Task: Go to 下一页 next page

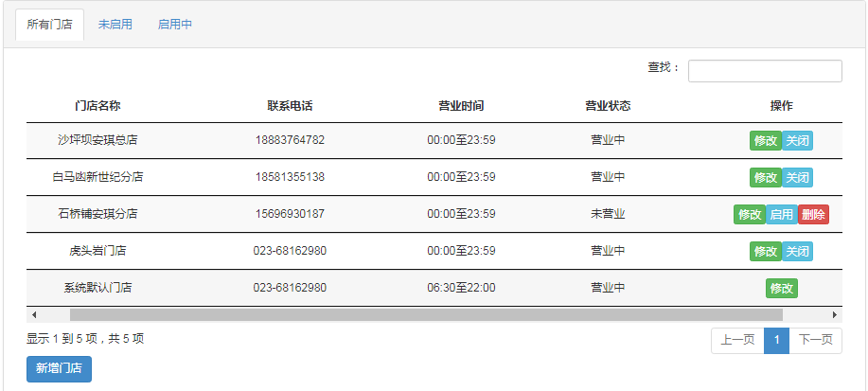Action: 815,341
